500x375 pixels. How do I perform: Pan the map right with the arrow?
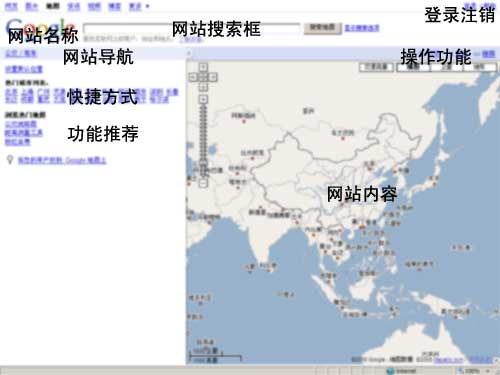coord(213,77)
